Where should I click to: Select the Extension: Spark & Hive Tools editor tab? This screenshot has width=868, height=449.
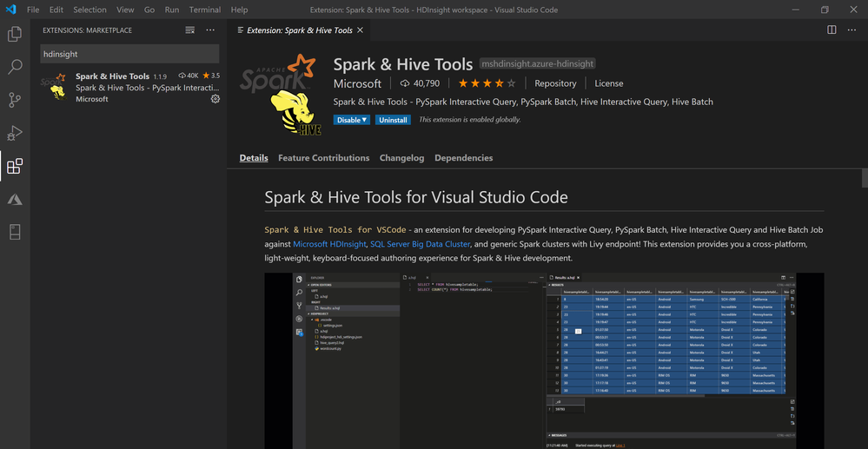click(x=300, y=30)
